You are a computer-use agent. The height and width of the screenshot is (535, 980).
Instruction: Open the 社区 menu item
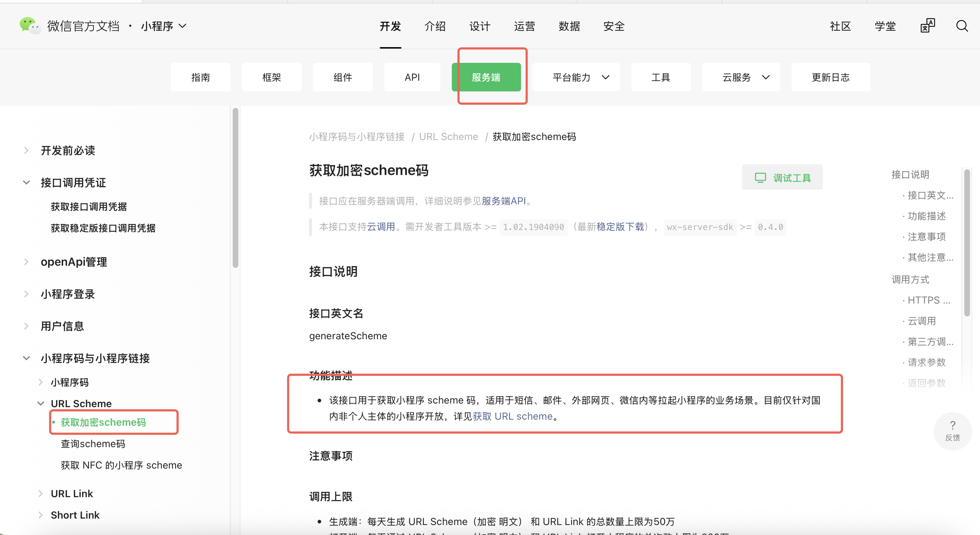click(840, 26)
